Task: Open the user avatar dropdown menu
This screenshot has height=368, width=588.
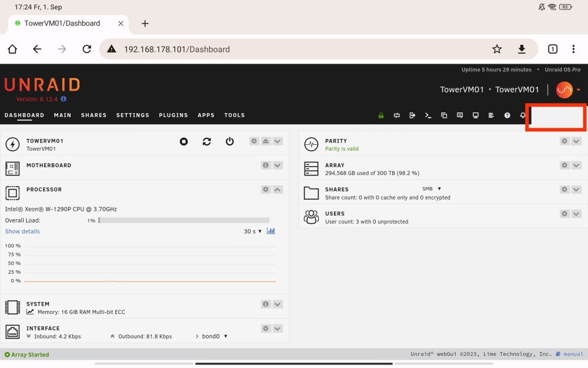Action: (568, 89)
